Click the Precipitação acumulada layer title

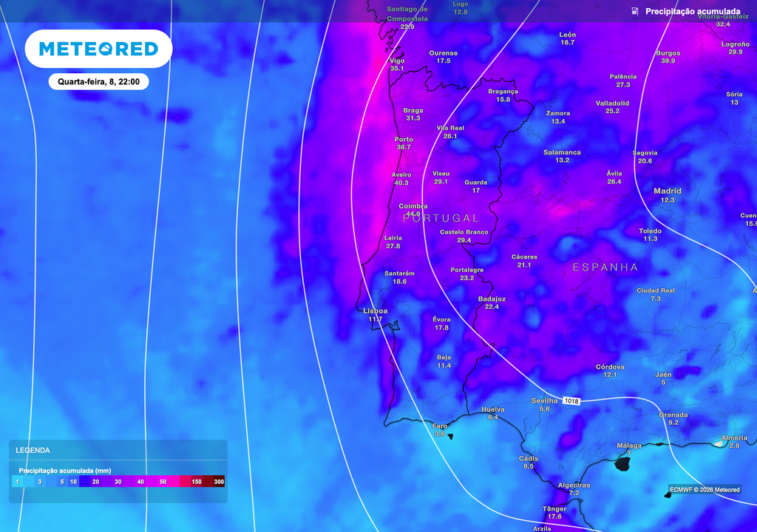(692, 11)
